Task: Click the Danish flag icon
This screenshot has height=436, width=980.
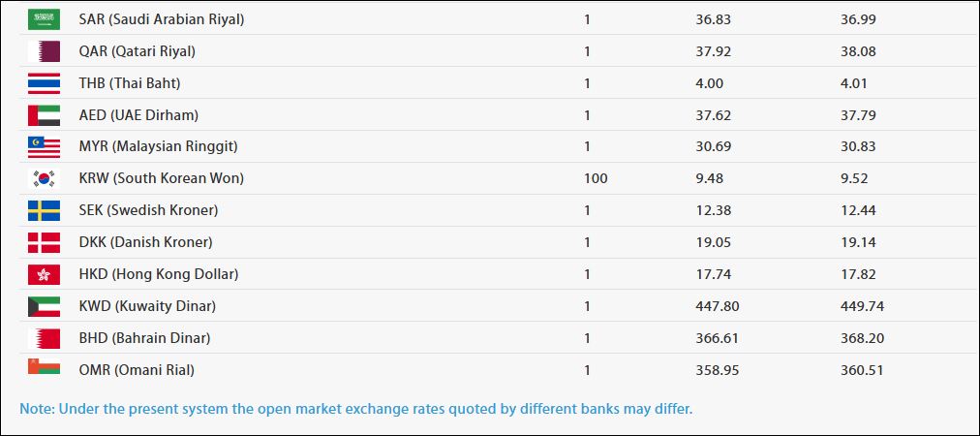Action: click(44, 243)
